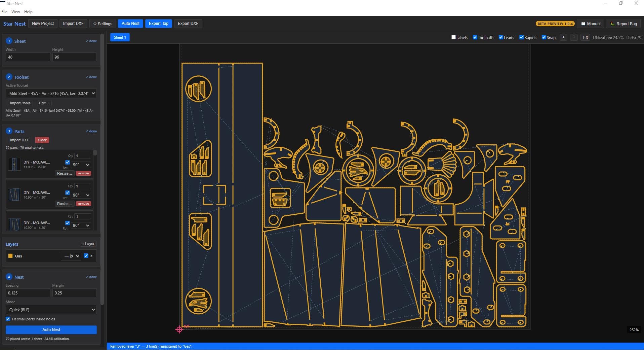Click the sheet Height field
The height and width of the screenshot is (350, 644).
click(x=74, y=57)
